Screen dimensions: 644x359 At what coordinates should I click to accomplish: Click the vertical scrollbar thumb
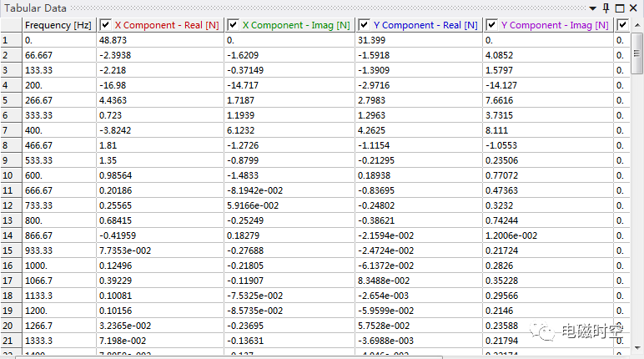click(x=637, y=53)
